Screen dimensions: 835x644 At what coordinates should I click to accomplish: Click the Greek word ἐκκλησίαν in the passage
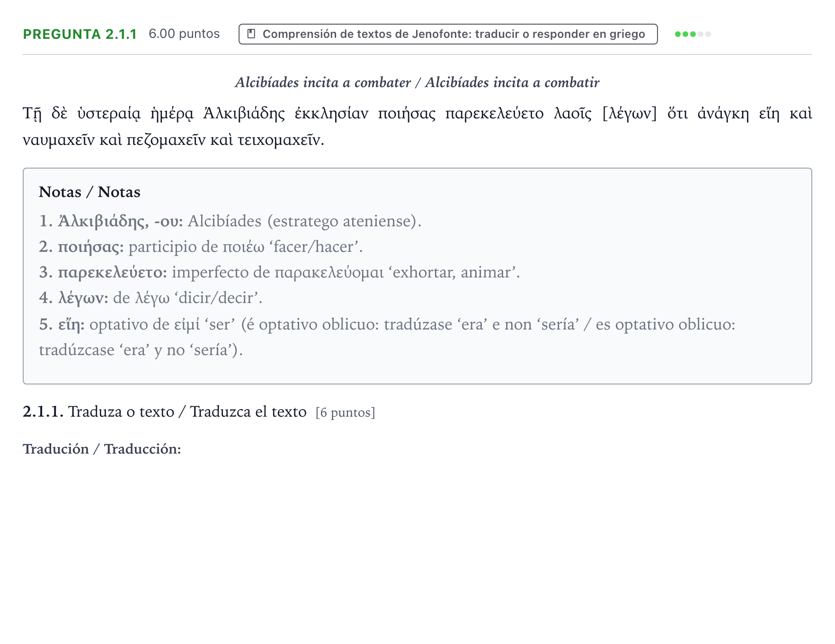click(x=331, y=114)
